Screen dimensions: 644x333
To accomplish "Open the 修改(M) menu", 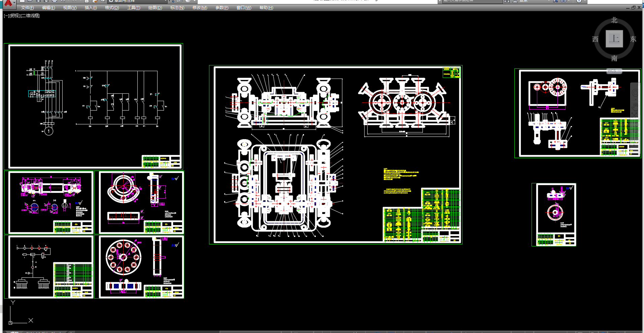I will coord(200,8).
